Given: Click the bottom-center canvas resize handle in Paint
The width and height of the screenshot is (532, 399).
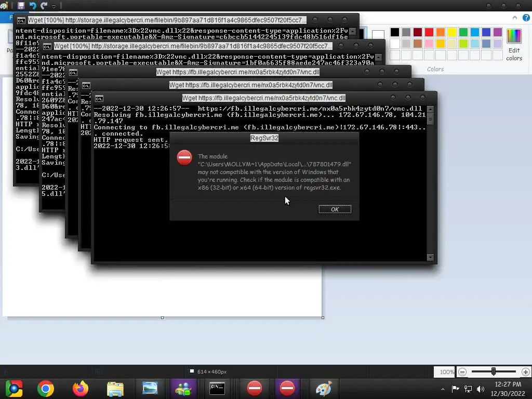Looking at the screenshot, I should [162, 317].
